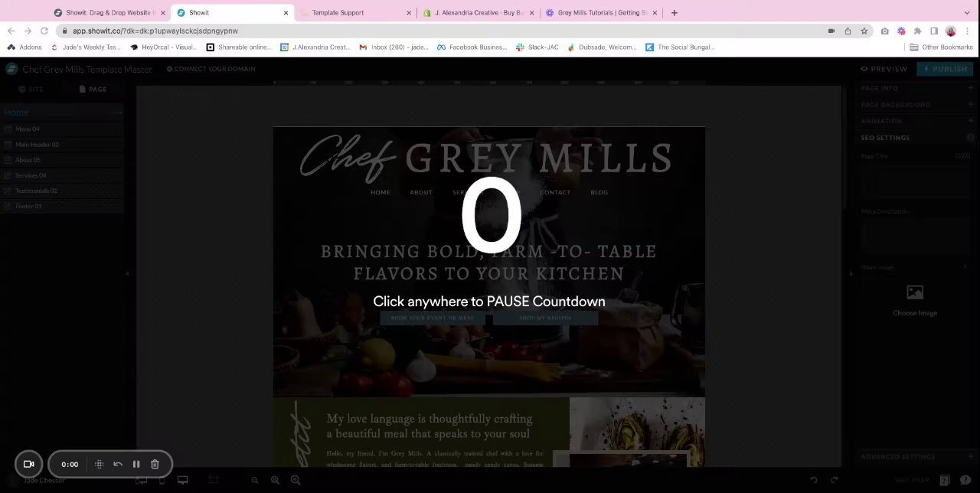Bookmark this page with the star icon
The width and height of the screenshot is (980, 493).
(x=864, y=31)
